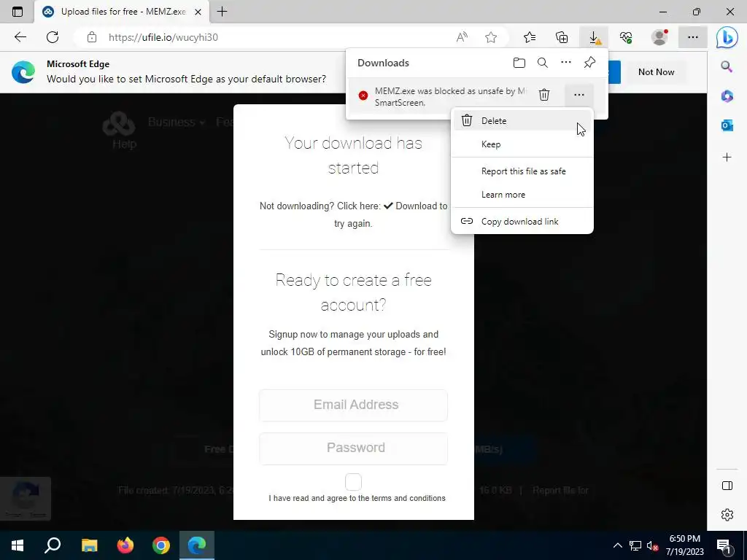Screen dimensions: 747x560
Task: Select Report this file as safe
Action: coord(522,171)
